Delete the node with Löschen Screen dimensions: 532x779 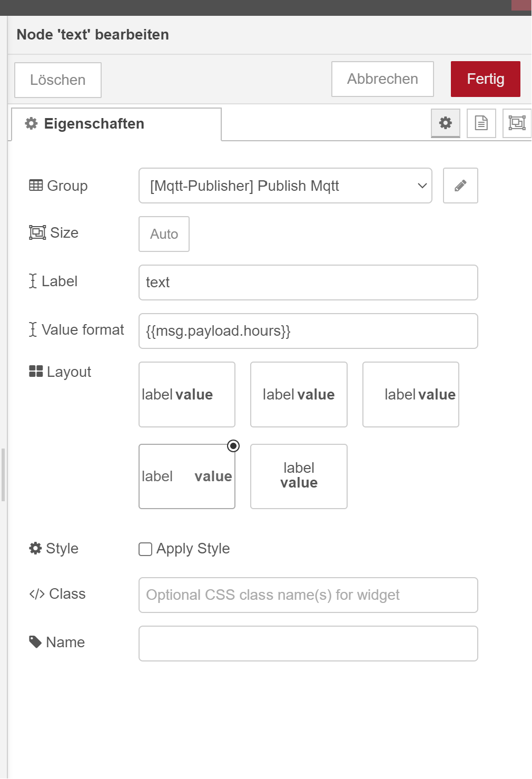58,80
